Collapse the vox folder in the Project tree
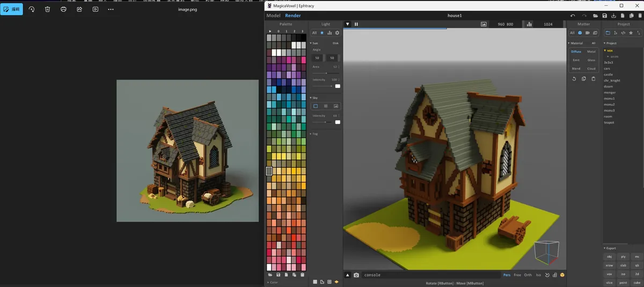The width and height of the screenshot is (644, 287). [609, 50]
